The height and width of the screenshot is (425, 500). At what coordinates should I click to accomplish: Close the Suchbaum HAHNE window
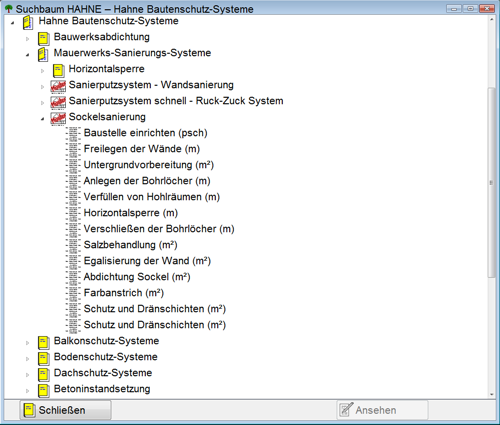pyautogui.click(x=487, y=8)
